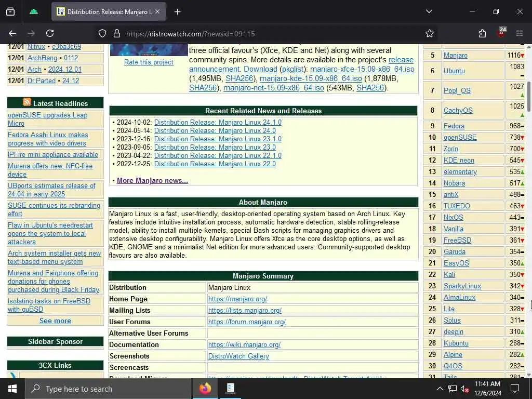Screen dimensions: 532x399
Task: Click the scrollbar down arrow
Action: click(x=528, y=375)
